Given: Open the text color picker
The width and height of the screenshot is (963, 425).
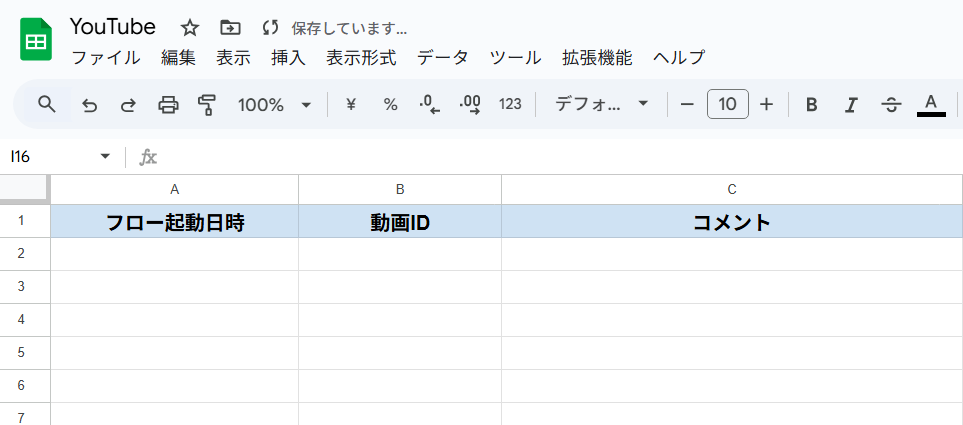Looking at the screenshot, I should click(931, 105).
